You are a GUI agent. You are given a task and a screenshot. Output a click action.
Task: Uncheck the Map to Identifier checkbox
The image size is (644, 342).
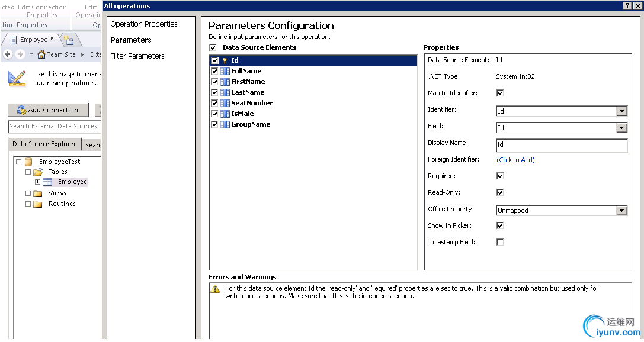click(x=500, y=93)
